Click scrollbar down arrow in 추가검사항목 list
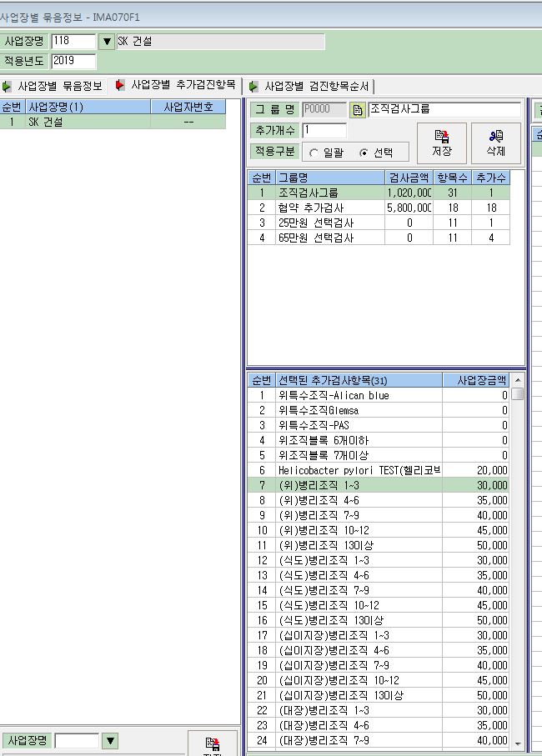Screen dimensions: 542x756 point(518,743)
